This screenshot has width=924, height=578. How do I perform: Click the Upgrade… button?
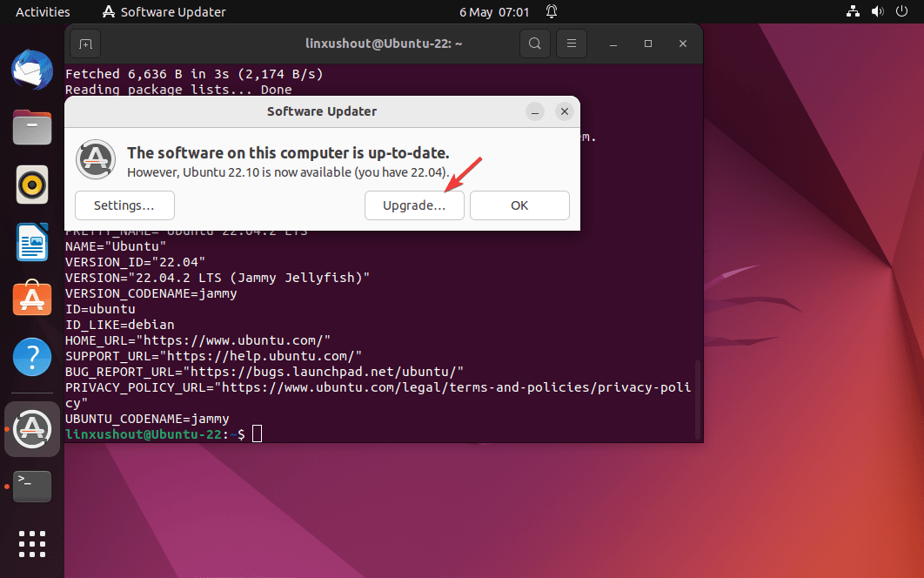pos(414,205)
